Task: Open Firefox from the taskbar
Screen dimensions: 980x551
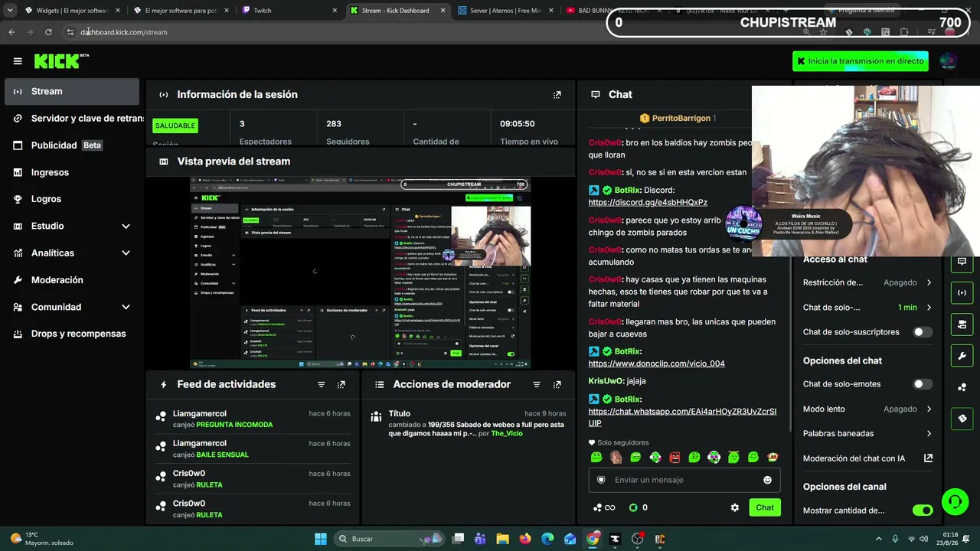Action: pyautogui.click(x=525, y=539)
